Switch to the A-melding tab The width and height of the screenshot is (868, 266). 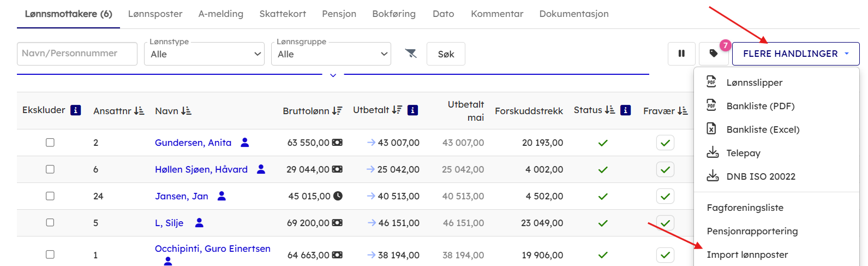pyautogui.click(x=221, y=14)
